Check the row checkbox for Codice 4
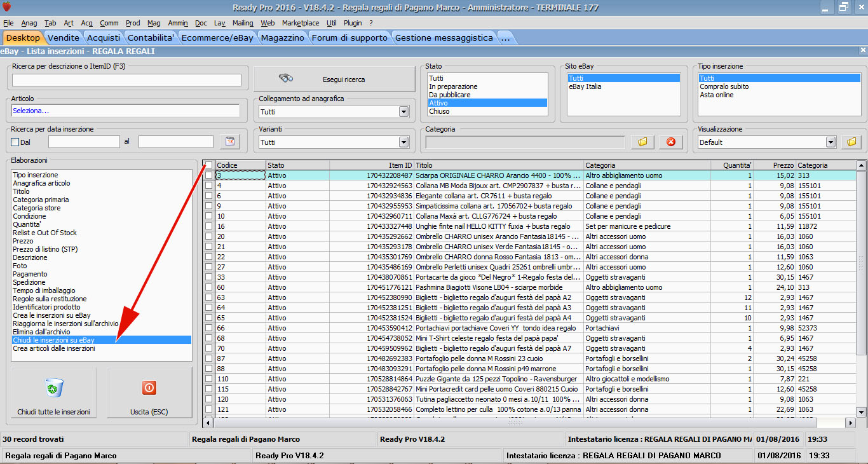 (208, 186)
